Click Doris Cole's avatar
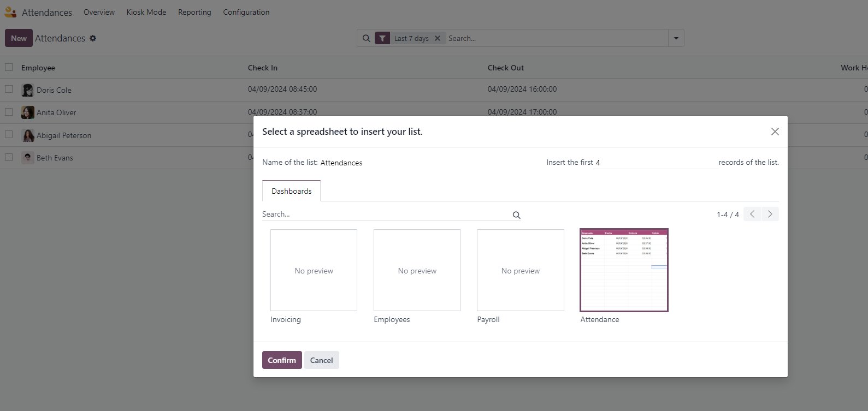This screenshot has width=868, height=411. (28, 90)
